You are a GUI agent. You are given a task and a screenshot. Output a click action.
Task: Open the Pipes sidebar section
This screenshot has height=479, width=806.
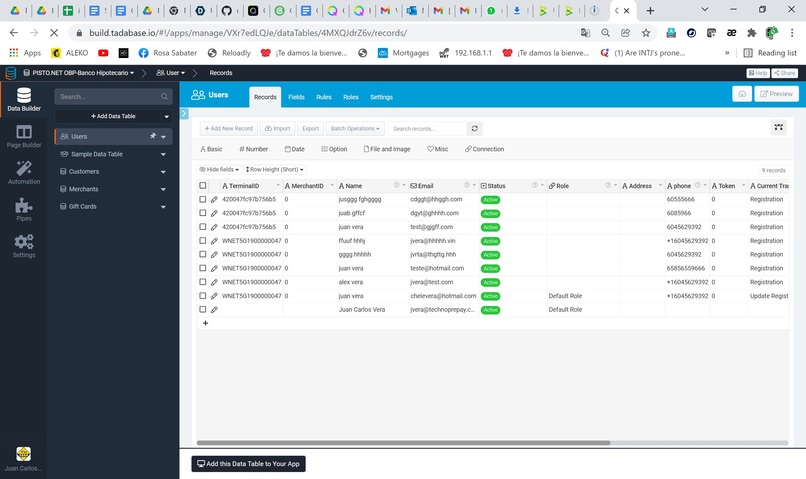point(24,210)
